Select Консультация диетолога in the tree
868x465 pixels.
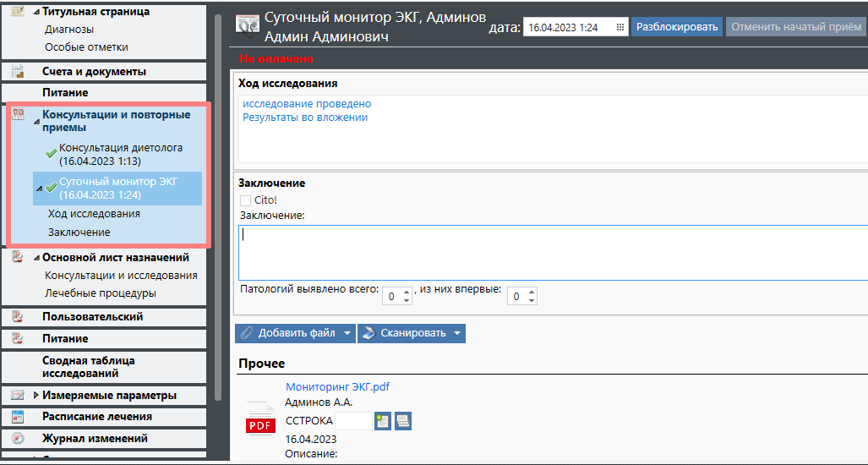click(x=120, y=154)
